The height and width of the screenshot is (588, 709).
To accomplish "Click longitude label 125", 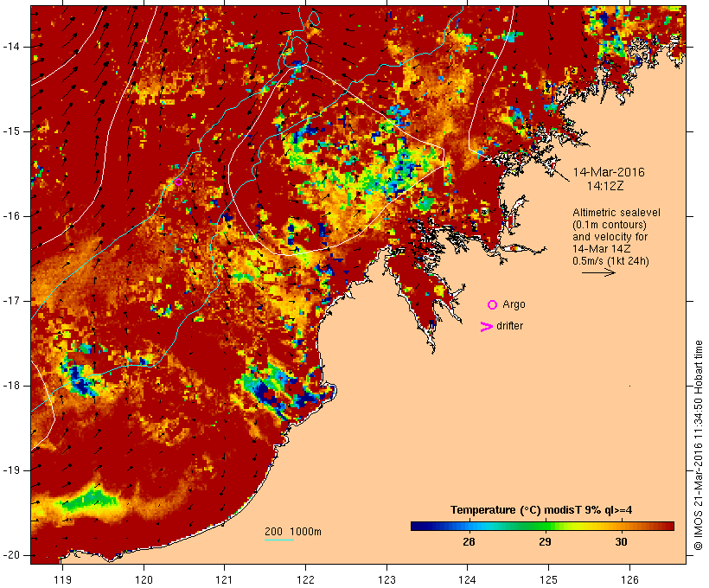I will [x=549, y=579].
